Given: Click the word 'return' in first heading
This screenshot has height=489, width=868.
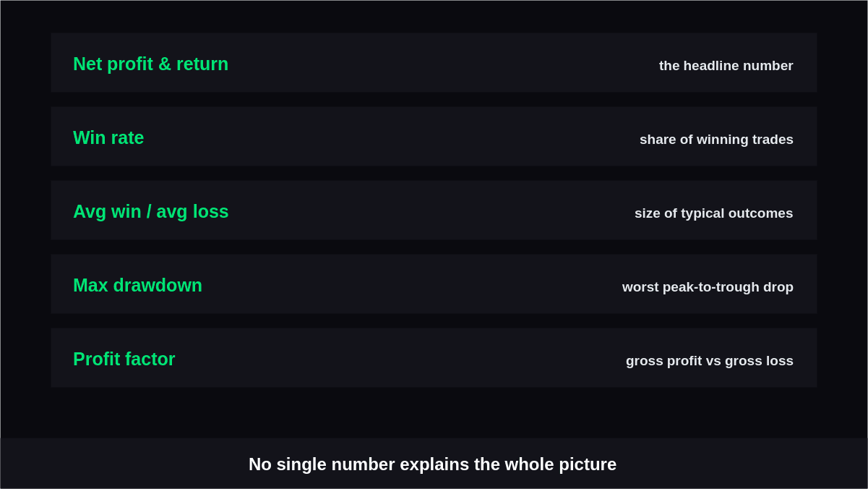Looking at the screenshot, I should click(202, 64).
